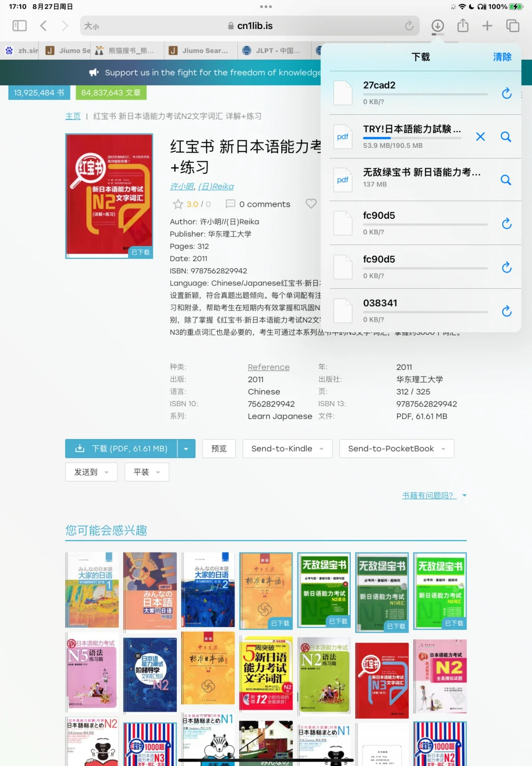Image resolution: width=532 pixels, height=766 pixels.
Task: Select the address bar cn1lib.is
Action: [250, 26]
